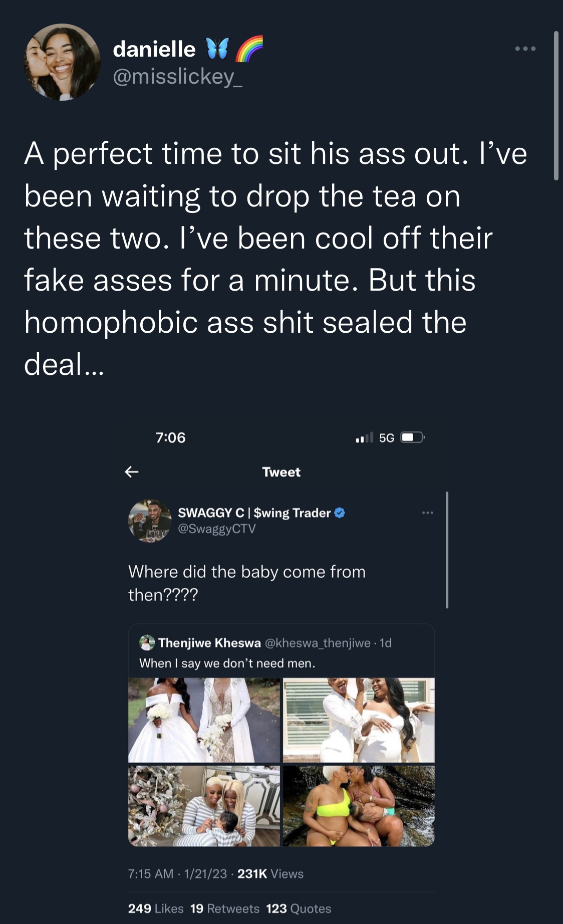
Task: Open the 123 Quotes list
Action: pos(299,908)
